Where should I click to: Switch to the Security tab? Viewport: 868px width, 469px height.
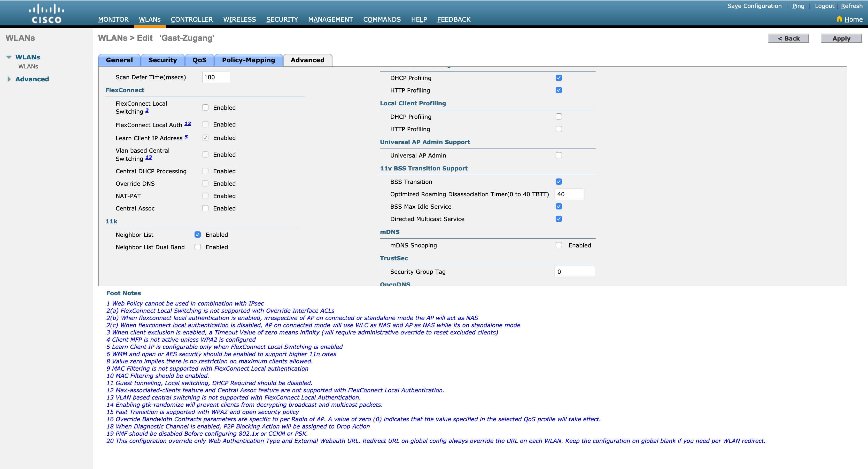(x=162, y=60)
